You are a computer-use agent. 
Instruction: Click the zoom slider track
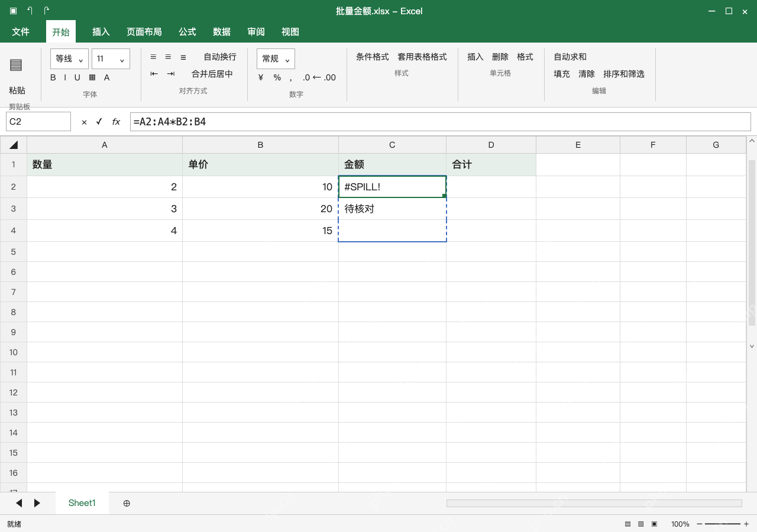pyautogui.click(x=723, y=524)
